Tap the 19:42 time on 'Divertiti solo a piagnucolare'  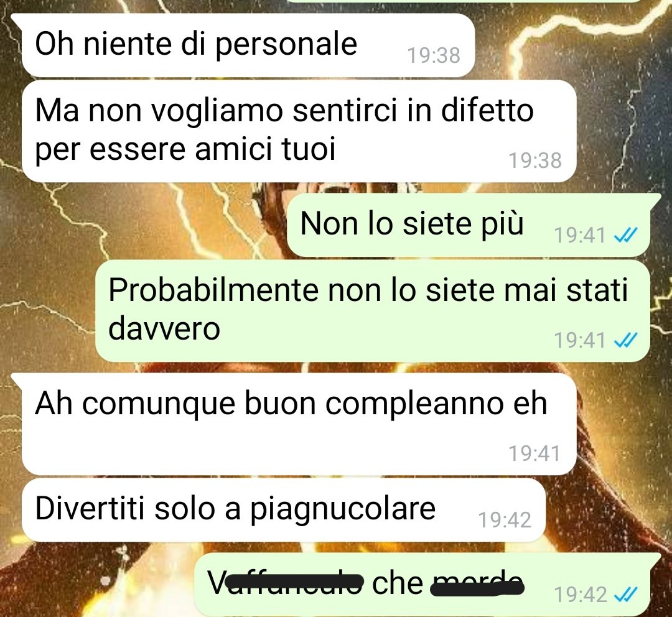click(505, 520)
